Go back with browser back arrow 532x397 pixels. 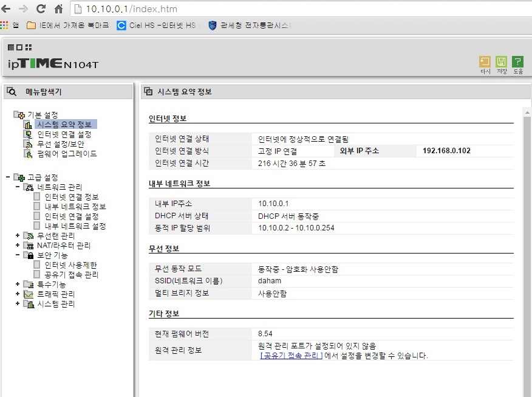pyautogui.click(x=5, y=9)
